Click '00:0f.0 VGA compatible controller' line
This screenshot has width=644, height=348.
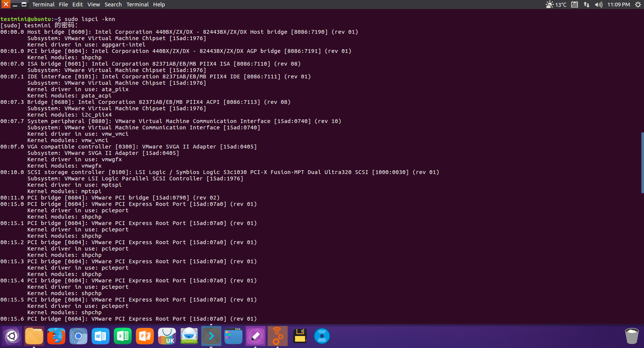tap(128, 147)
